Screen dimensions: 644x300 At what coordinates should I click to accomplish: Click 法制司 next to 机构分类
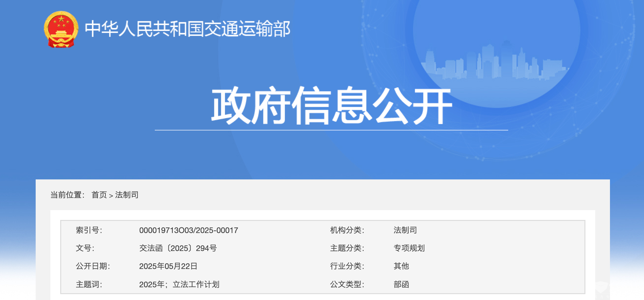[x=405, y=230]
